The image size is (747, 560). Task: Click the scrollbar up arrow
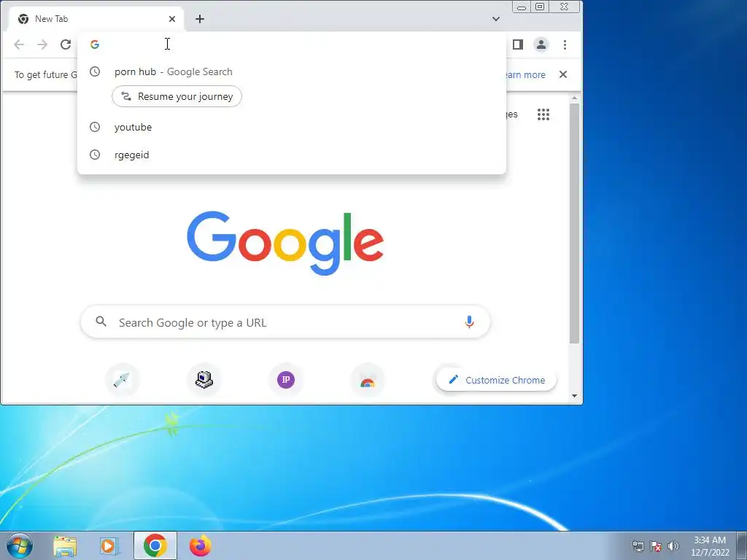575,98
